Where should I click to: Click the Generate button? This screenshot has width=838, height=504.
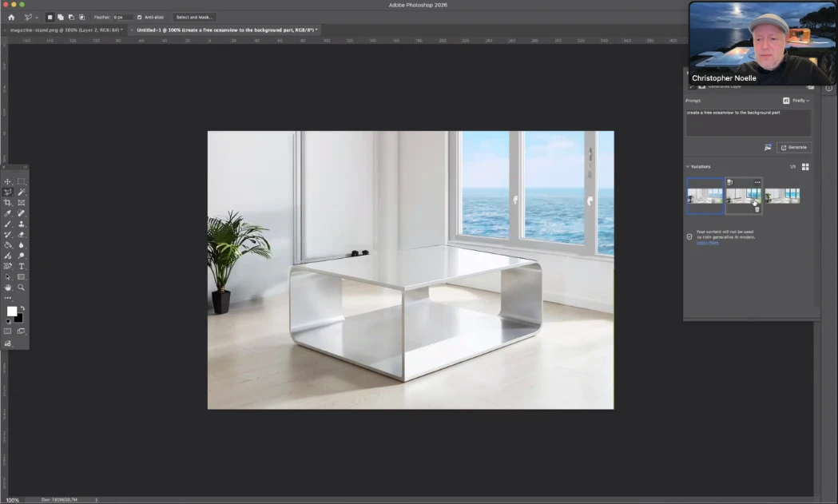794,148
